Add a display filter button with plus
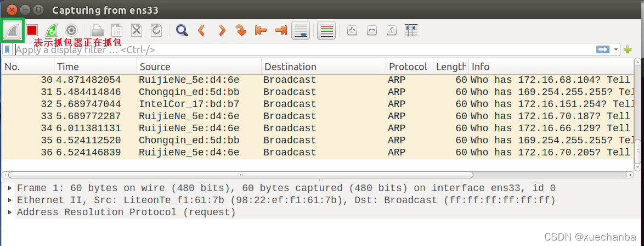644x246 pixels. coord(628,49)
